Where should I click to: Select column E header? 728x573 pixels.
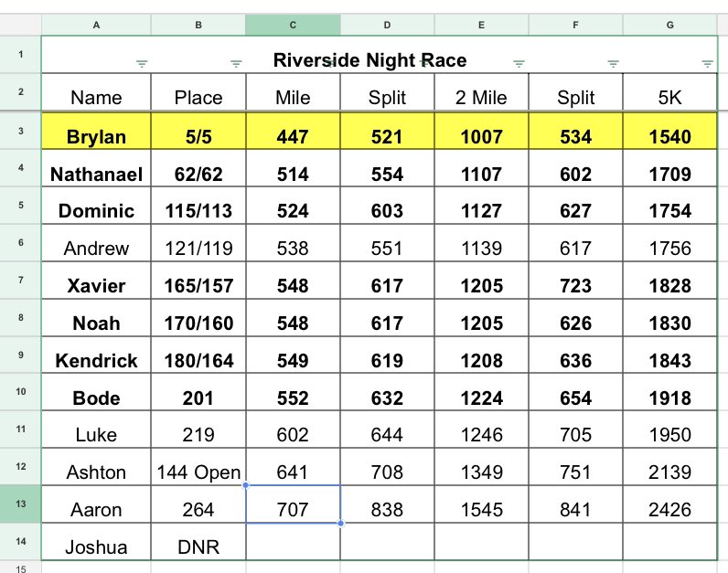click(x=481, y=25)
